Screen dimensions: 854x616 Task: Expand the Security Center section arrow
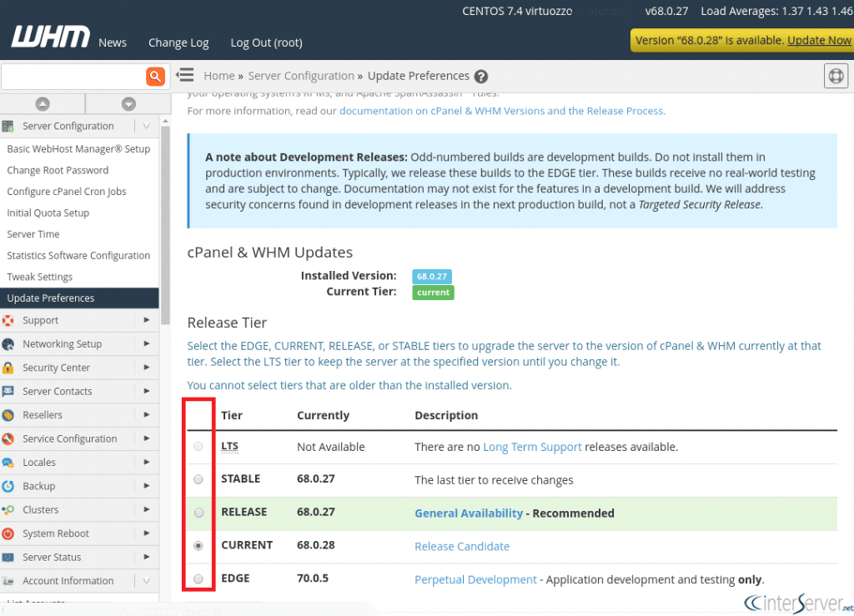click(x=147, y=368)
